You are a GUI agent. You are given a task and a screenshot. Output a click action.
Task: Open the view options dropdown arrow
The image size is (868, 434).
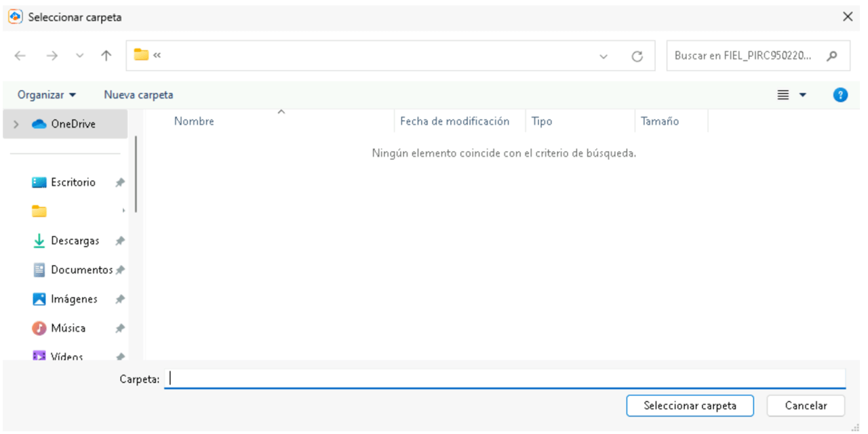coord(803,95)
